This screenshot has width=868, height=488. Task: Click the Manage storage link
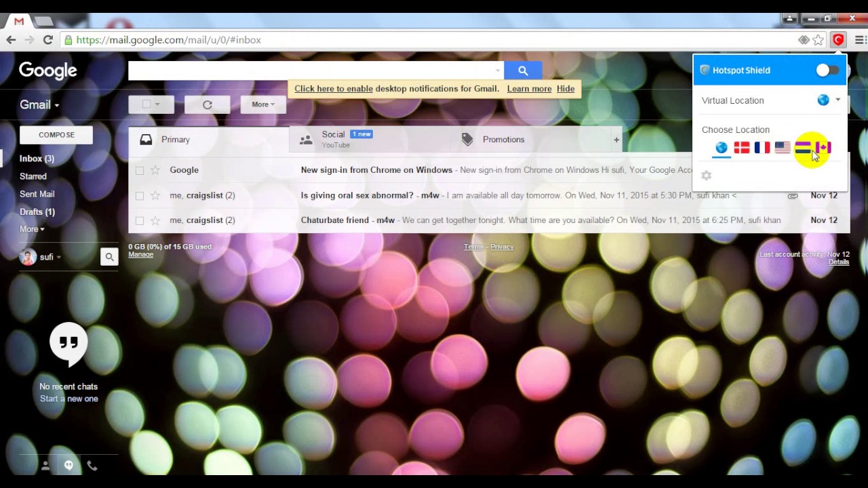141,254
